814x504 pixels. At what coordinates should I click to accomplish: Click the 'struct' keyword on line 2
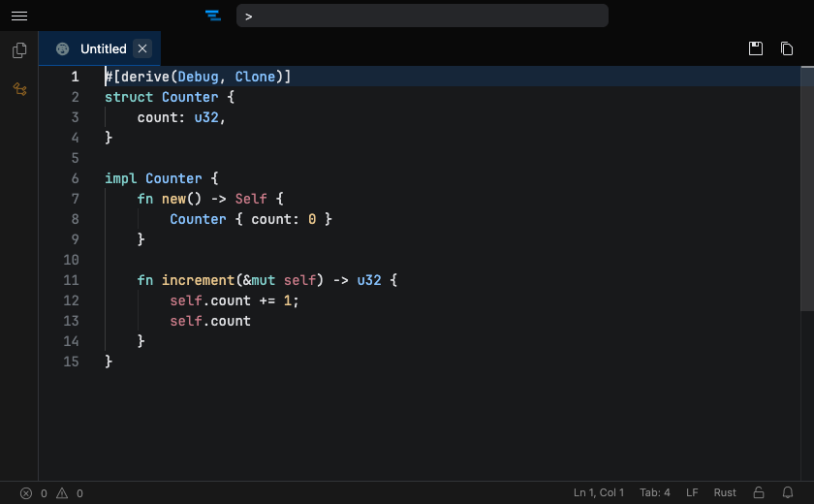point(129,97)
